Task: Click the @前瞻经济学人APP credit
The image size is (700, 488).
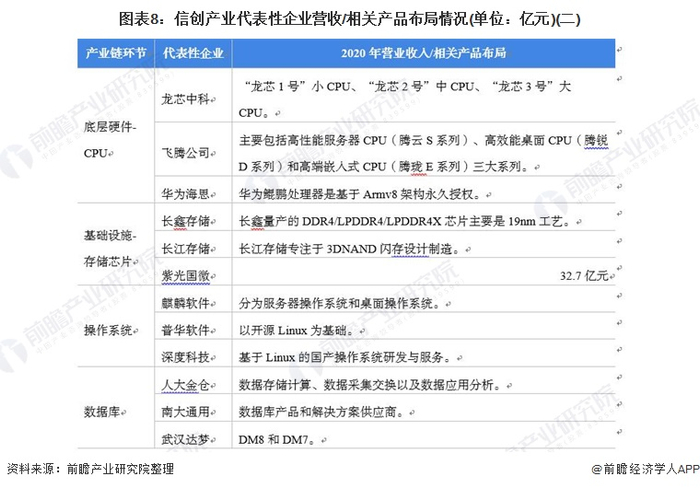Action: [645, 469]
